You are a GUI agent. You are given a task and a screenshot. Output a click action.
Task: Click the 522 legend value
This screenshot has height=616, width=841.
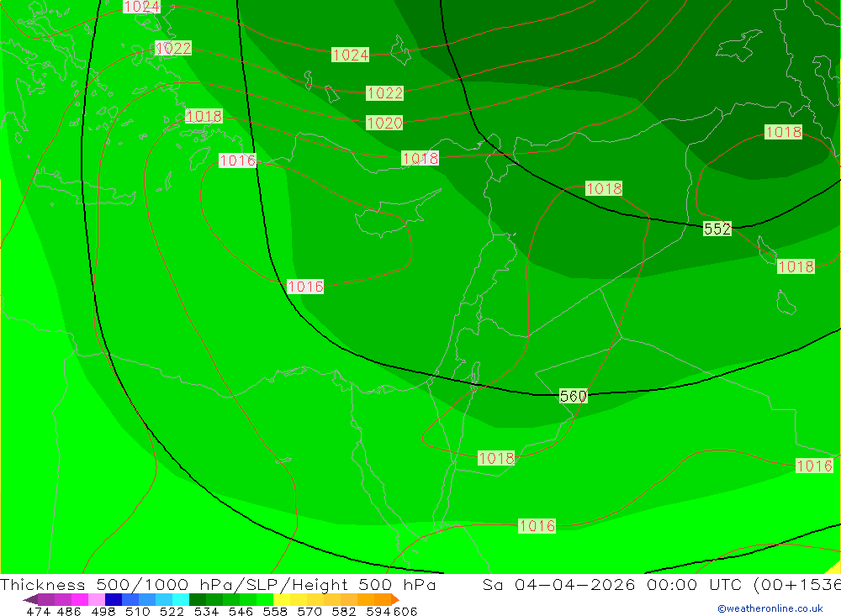click(172, 612)
